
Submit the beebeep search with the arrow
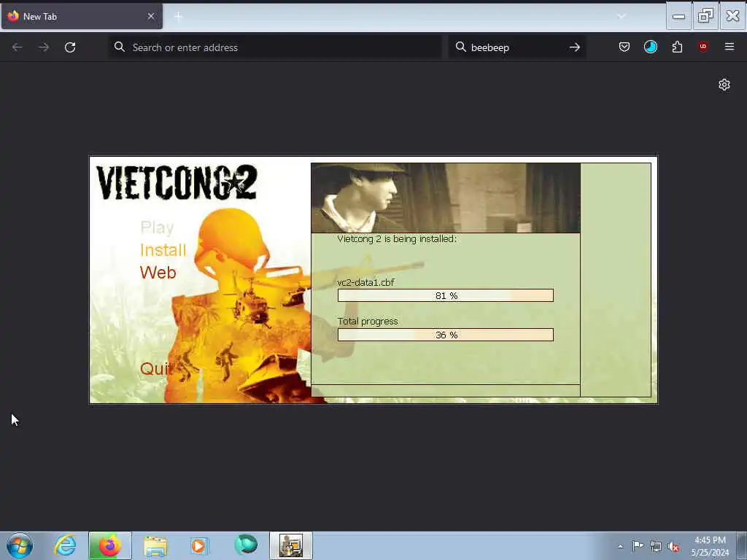pyautogui.click(x=575, y=47)
